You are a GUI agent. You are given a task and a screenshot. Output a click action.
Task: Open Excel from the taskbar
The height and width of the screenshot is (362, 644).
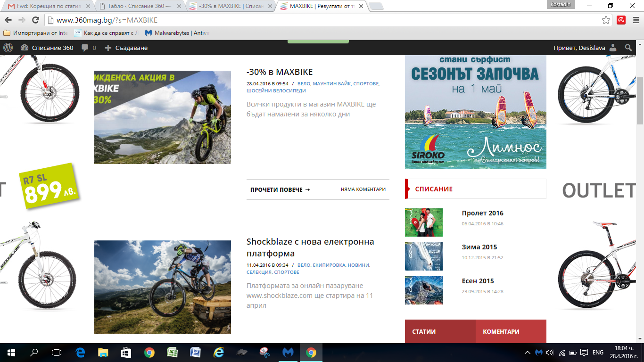click(172, 352)
